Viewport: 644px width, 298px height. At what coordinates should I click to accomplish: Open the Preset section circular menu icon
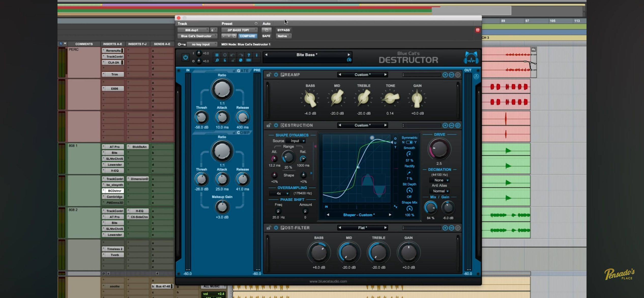tap(256, 24)
